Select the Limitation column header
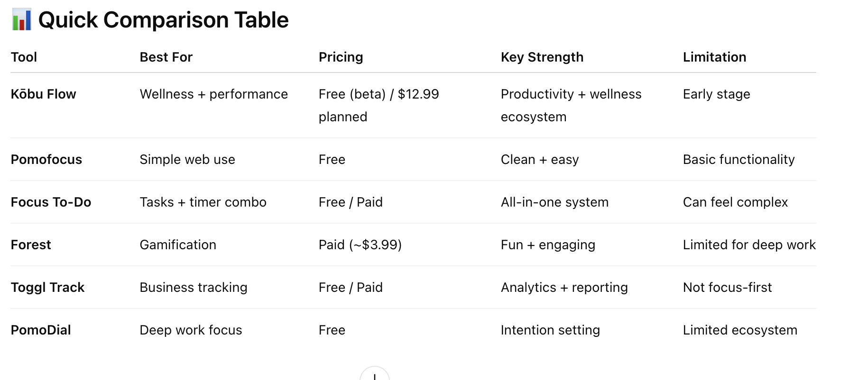This screenshot has width=868, height=380. 714,57
